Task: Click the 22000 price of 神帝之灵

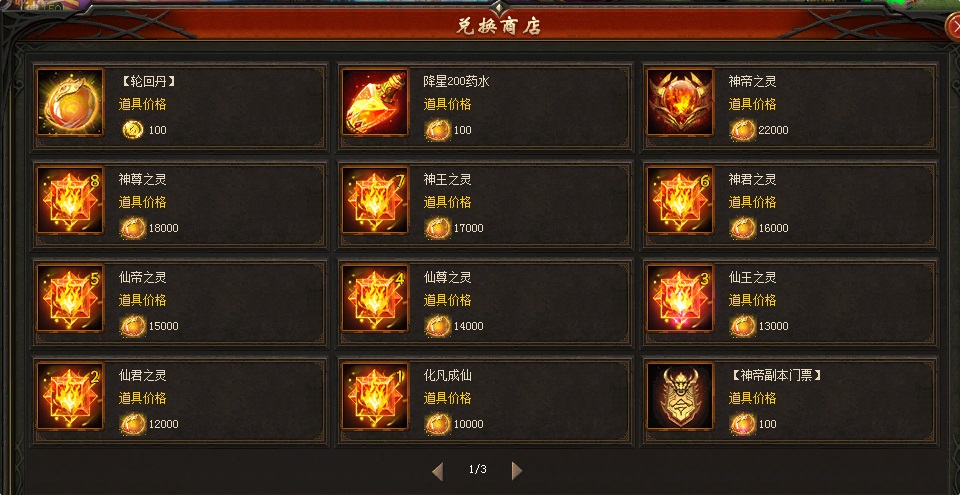Action: coord(774,130)
